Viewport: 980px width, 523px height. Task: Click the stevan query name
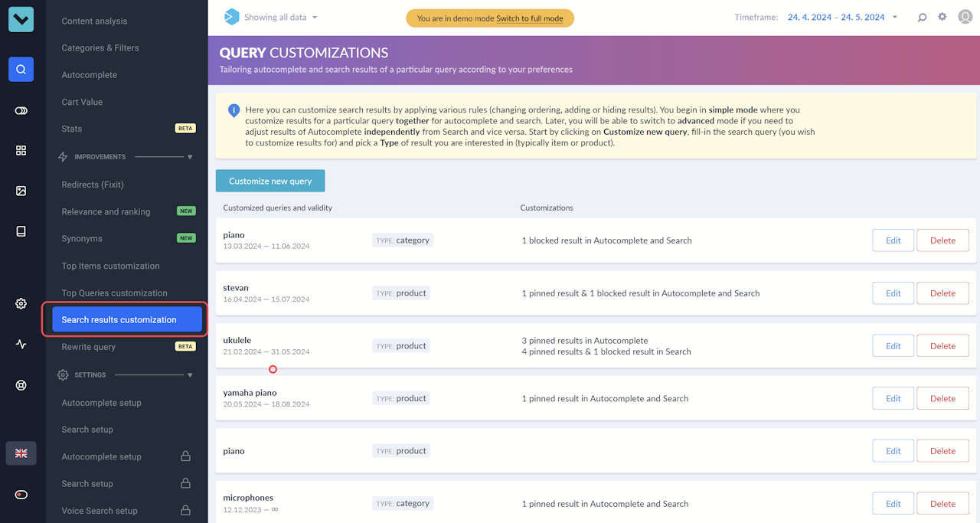pyautogui.click(x=236, y=288)
